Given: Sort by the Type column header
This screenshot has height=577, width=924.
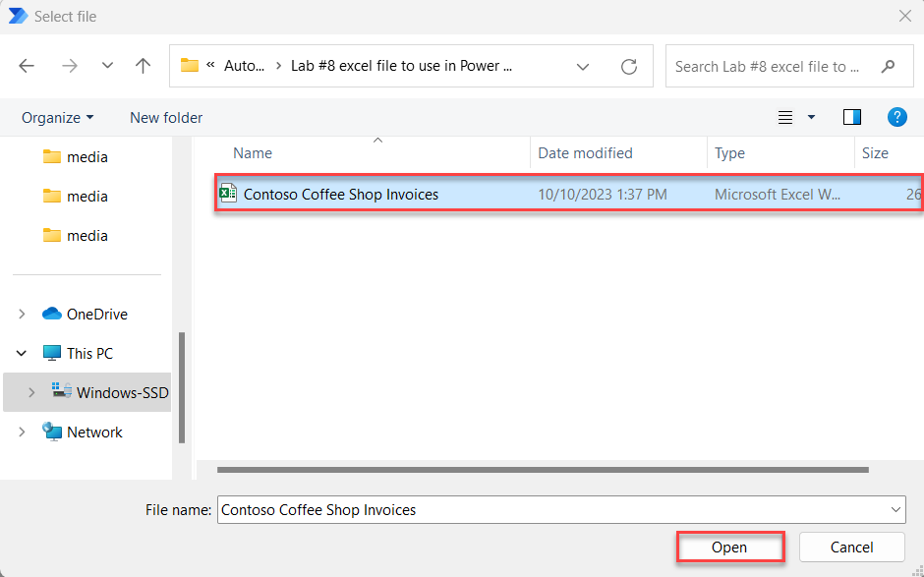Looking at the screenshot, I should coord(729,153).
